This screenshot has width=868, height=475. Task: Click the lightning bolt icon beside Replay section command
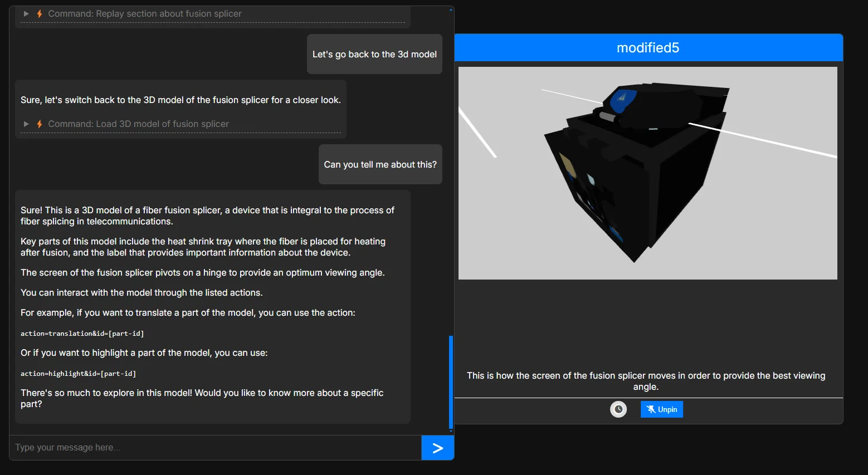40,13
